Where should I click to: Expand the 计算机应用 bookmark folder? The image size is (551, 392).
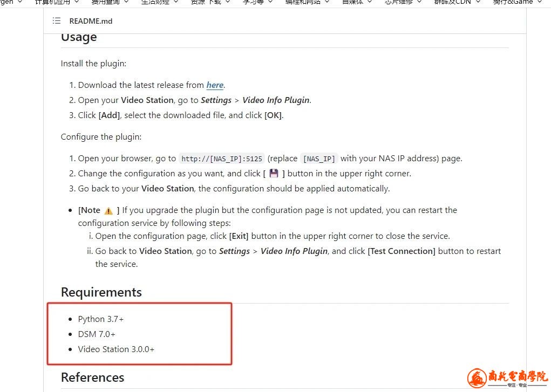(57, 2)
